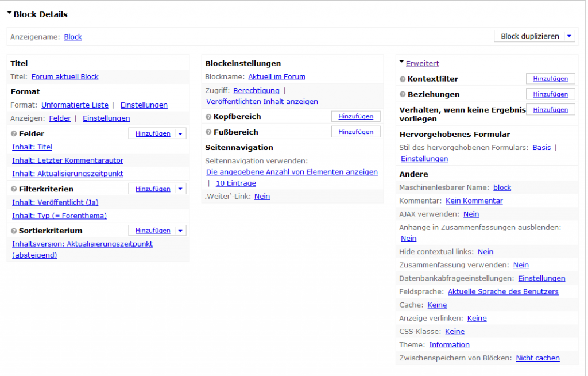Screen dimensions: 588x376
Task: Open the Block duplizieren dropdown arrow
Action: pos(568,36)
